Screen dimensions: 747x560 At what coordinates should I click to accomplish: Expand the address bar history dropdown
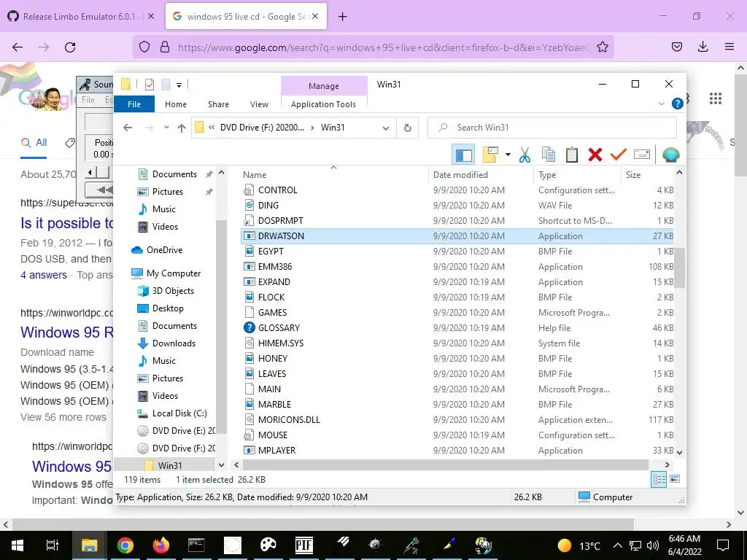point(386,128)
